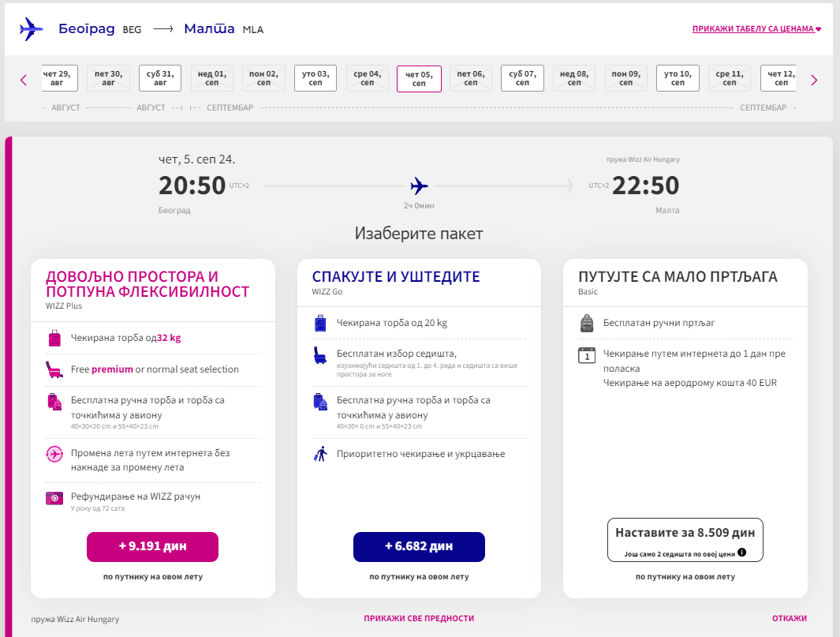Click the СПАКУЈТЕ И УШТЕДИТЕ heading
The width and height of the screenshot is (840, 637).
pos(396,277)
